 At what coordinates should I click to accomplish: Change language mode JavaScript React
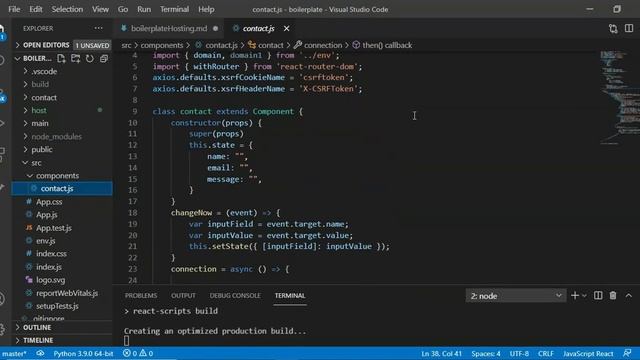pos(588,353)
